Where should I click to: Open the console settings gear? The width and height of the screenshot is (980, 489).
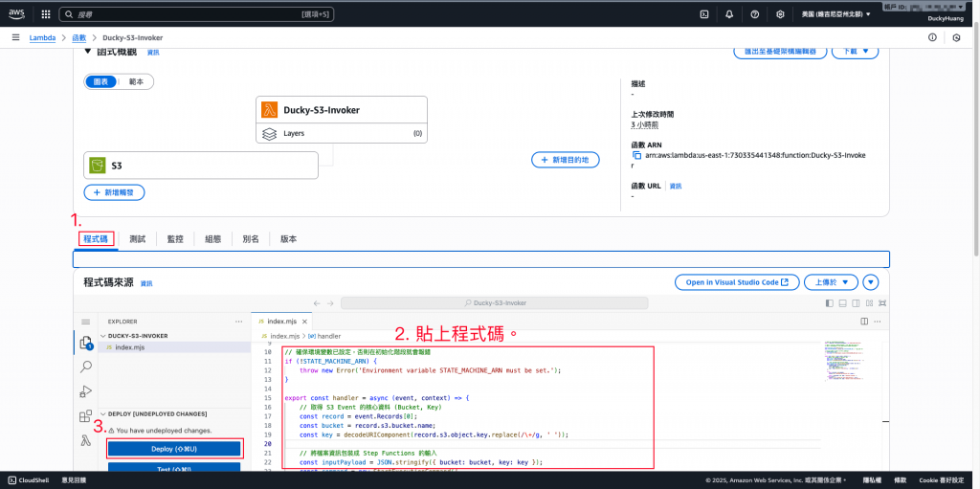click(780, 13)
